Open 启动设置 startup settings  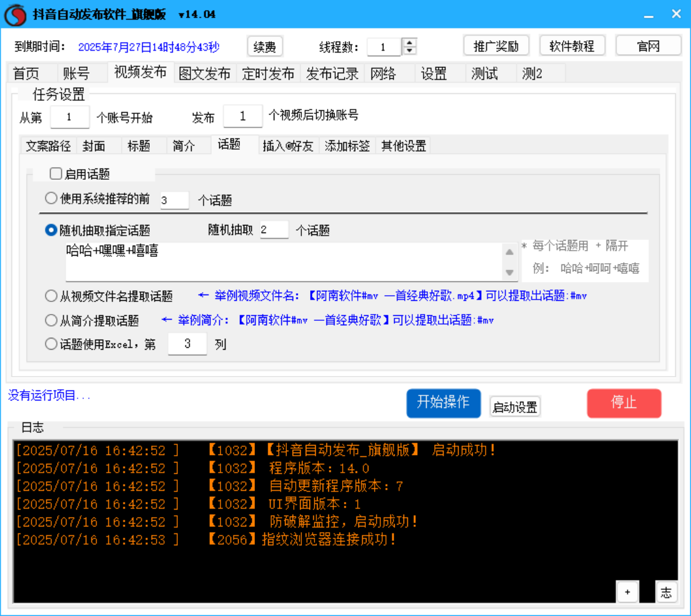[x=515, y=407]
